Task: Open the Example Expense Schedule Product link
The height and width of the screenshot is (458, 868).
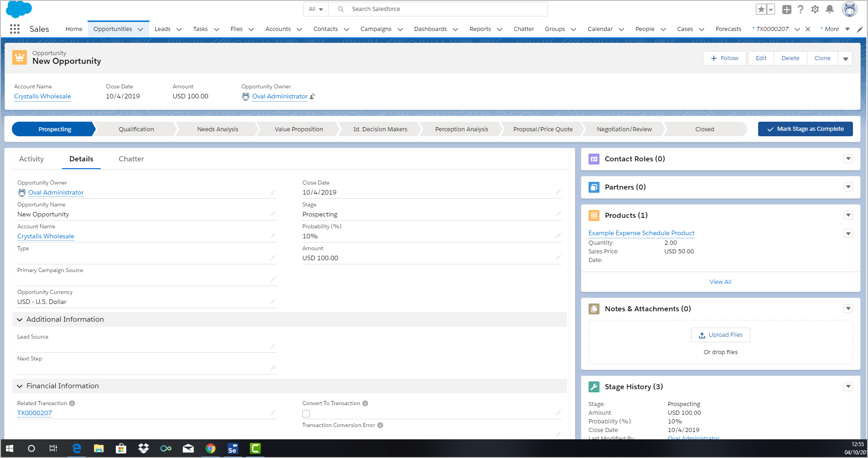Action: [x=641, y=233]
